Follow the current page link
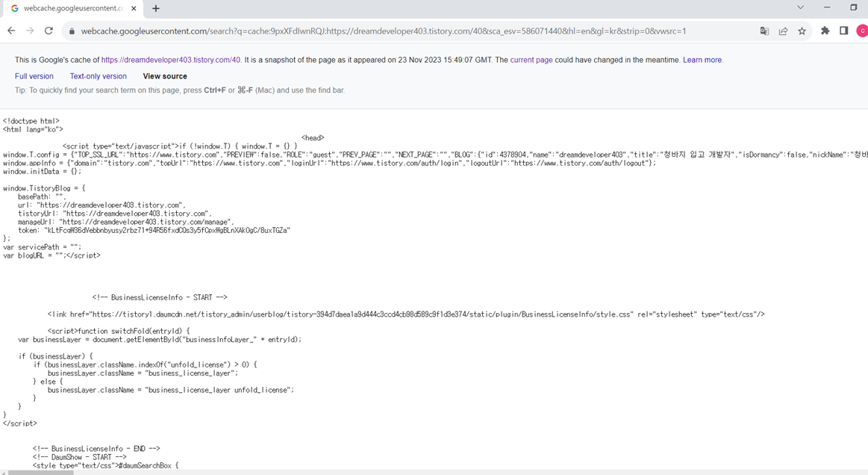This screenshot has height=475, width=868. [531, 60]
